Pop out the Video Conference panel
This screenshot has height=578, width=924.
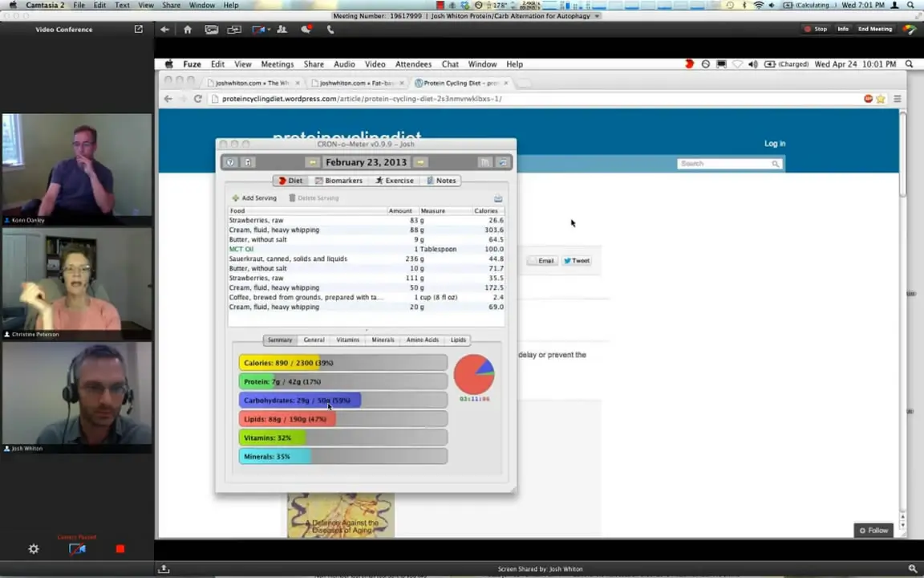coord(139,29)
